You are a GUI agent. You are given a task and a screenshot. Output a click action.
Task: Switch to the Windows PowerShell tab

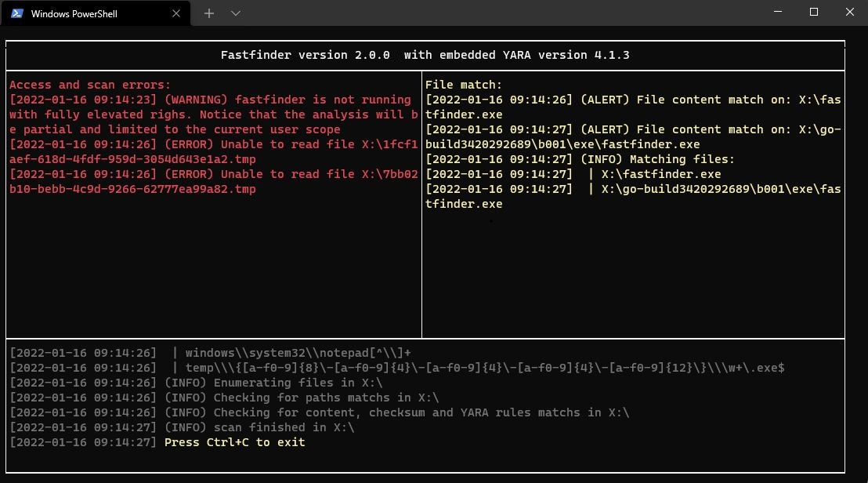[94, 13]
